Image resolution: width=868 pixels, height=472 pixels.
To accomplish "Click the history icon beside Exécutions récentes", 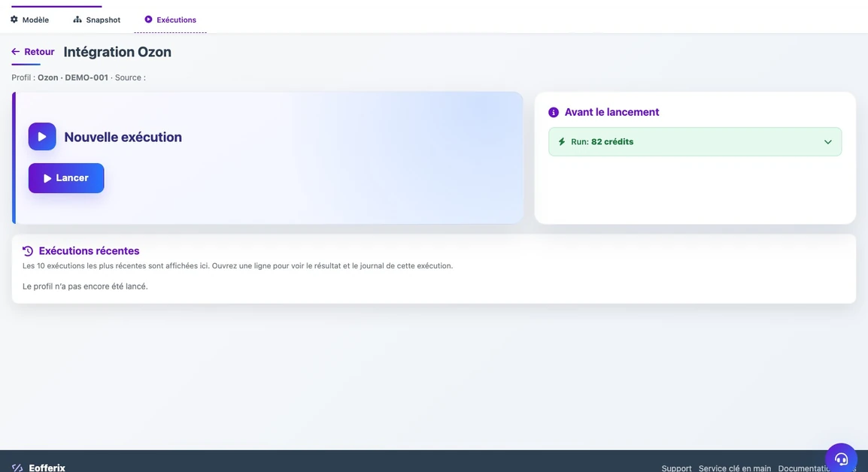I will tap(28, 251).
